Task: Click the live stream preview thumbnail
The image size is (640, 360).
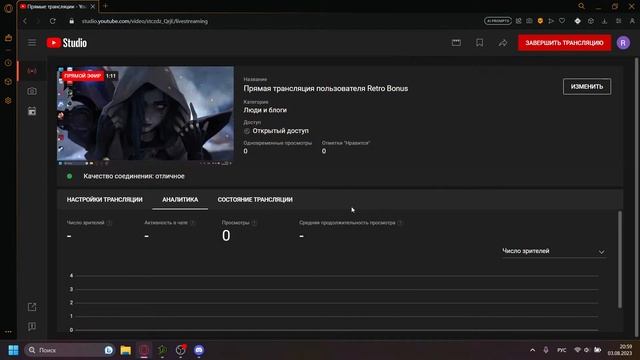Action: [145, 116]
